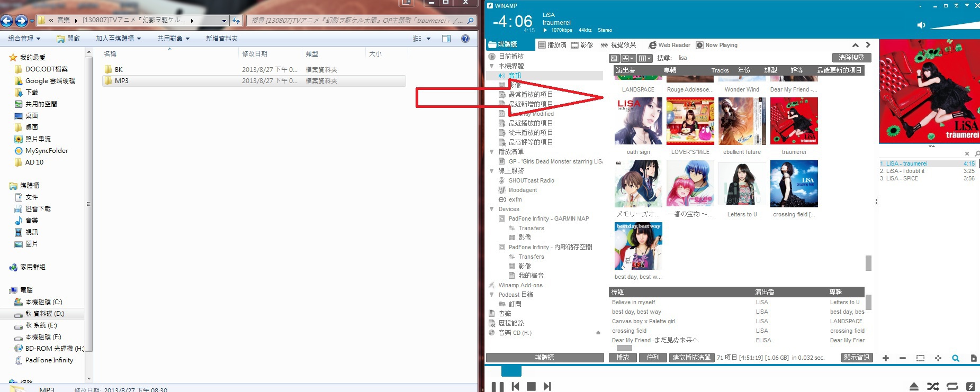Open the 共用對象 dropdown in Explorer
980x392 pixels.
tap(173, 38)
